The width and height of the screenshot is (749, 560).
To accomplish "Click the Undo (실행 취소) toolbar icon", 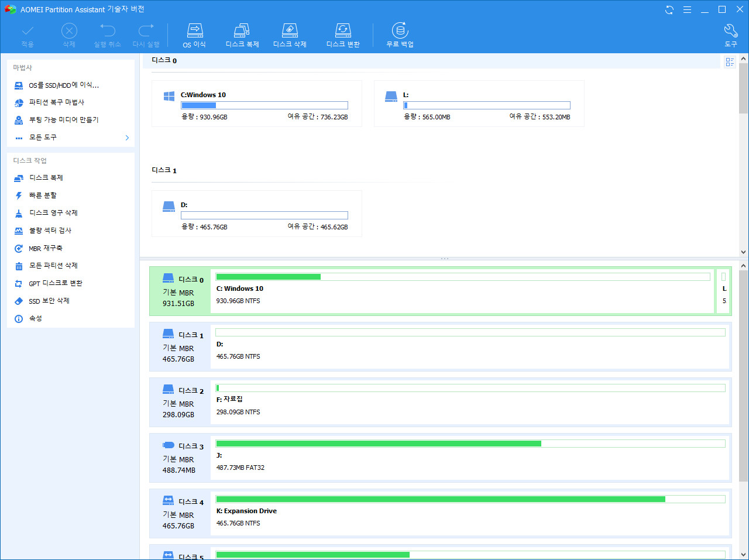I will click(x=107, y=36).
